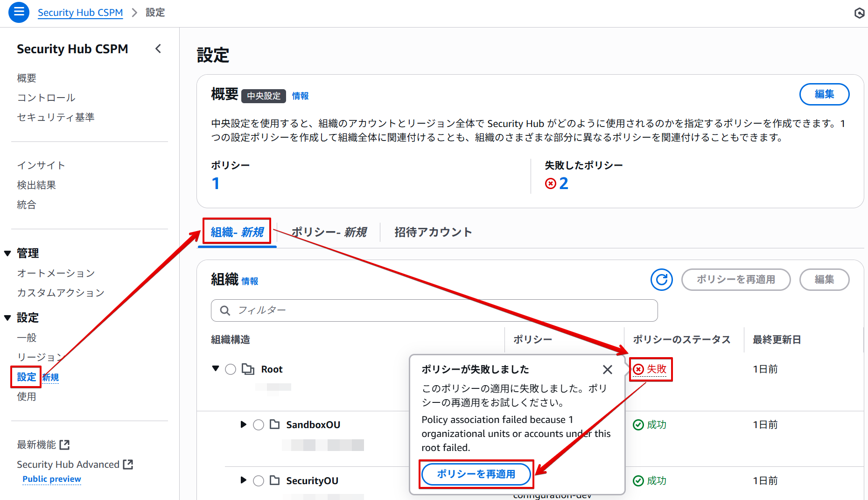
Task: Click external link icon beside 最新機能
Action: coord(64,445)
